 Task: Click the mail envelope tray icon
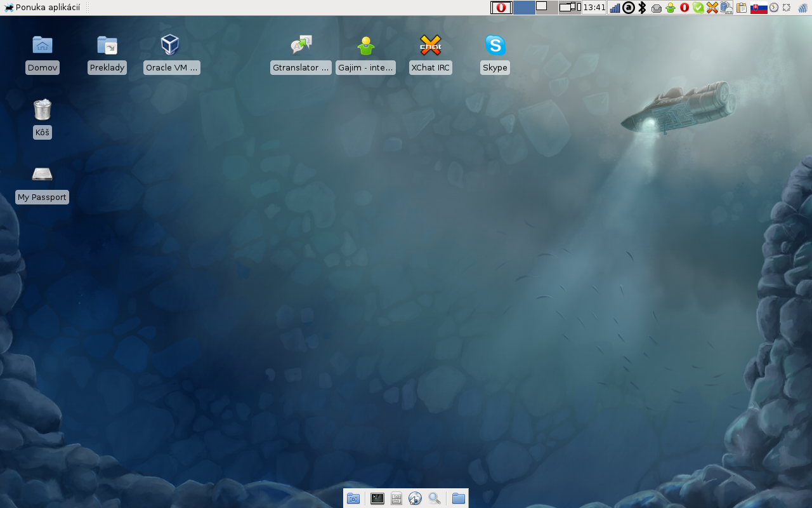click(x=657, y=8)
